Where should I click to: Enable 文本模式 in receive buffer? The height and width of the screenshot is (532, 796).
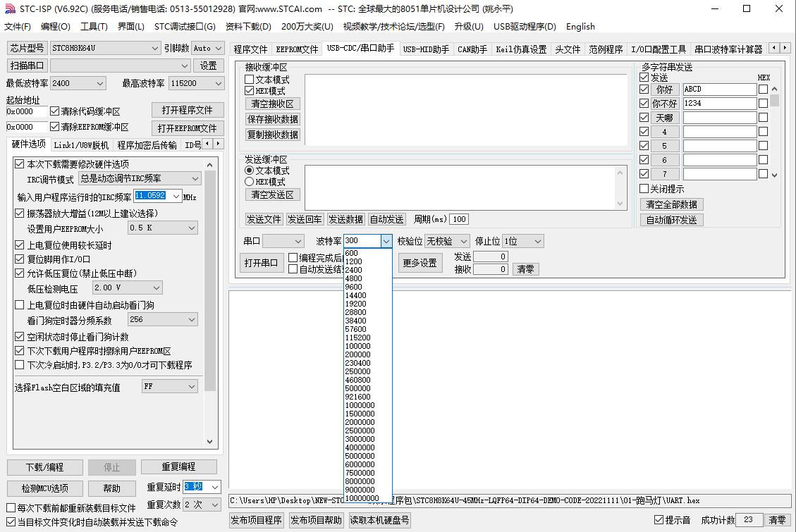(250, 80)
